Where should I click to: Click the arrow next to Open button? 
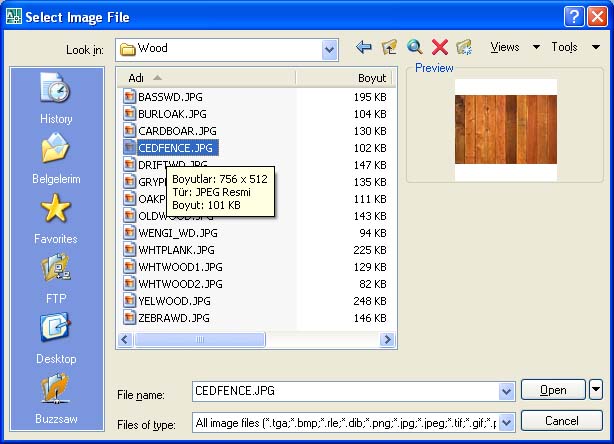(x=596, y=390)
